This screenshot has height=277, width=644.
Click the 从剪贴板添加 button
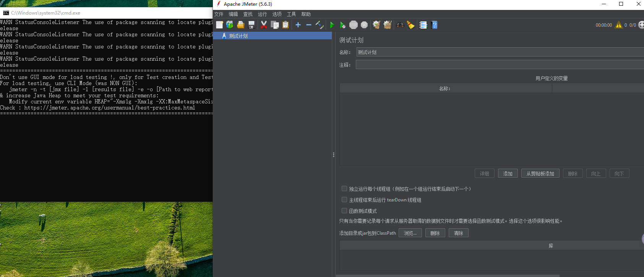click(540, 174)
